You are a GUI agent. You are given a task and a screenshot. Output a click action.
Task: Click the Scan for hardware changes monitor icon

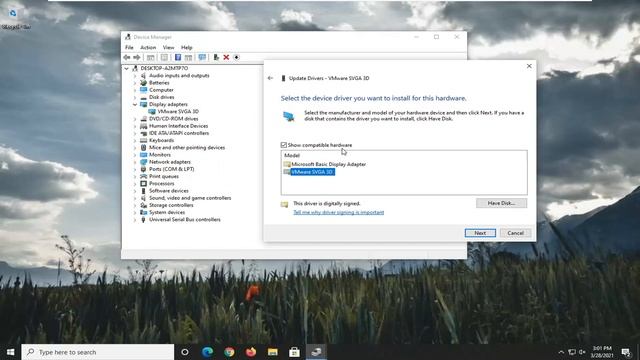[202, 58]
